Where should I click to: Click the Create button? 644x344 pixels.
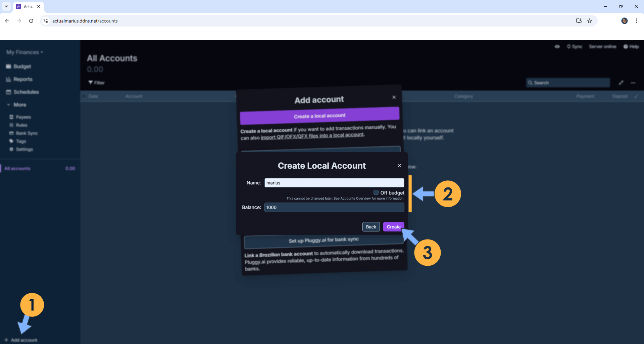393,227
